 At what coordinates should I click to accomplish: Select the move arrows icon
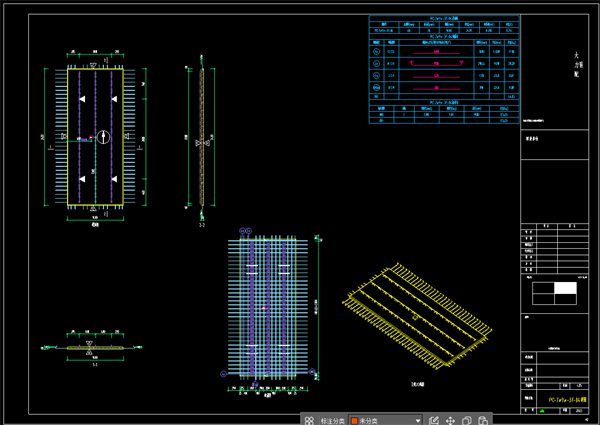tap(450, 421)
